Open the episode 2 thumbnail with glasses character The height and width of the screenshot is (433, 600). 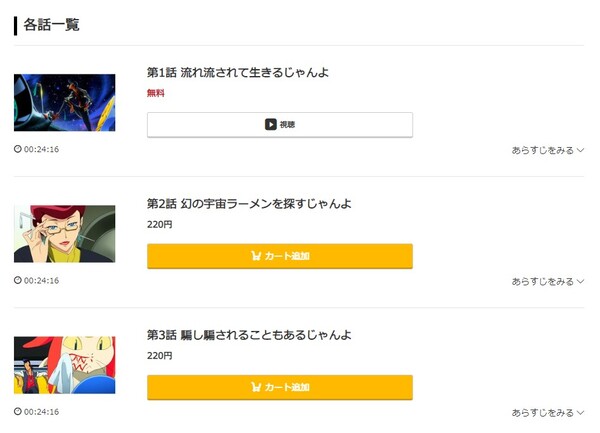tap(64, 233)
